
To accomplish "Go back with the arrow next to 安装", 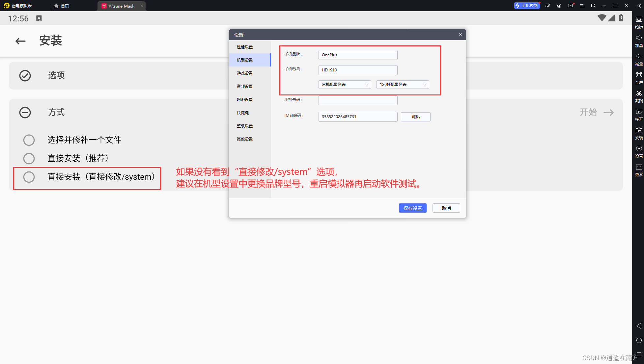I will pyautogui.click(x=20, y=41).
